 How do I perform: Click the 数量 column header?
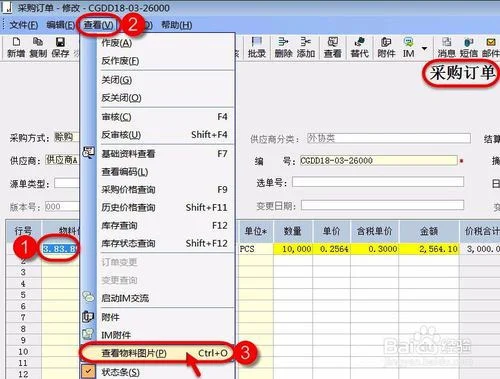(x=293, y=231)
